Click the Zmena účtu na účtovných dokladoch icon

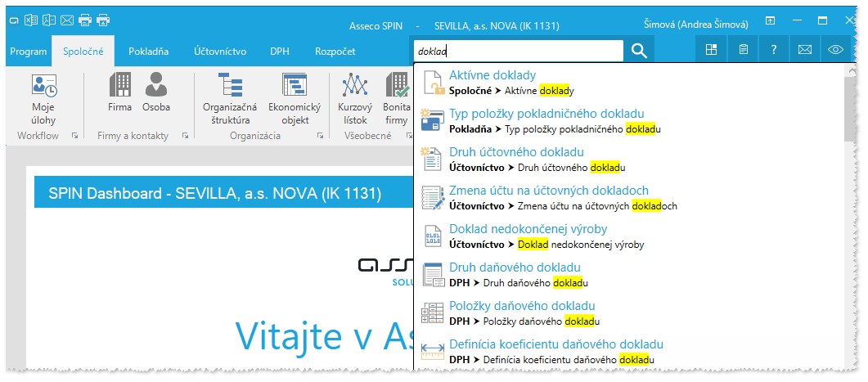click(x=433, y=198)
